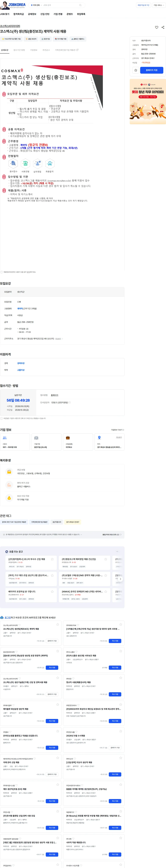
Task: Click the search magnifier icon
Action: coord(80,5)
